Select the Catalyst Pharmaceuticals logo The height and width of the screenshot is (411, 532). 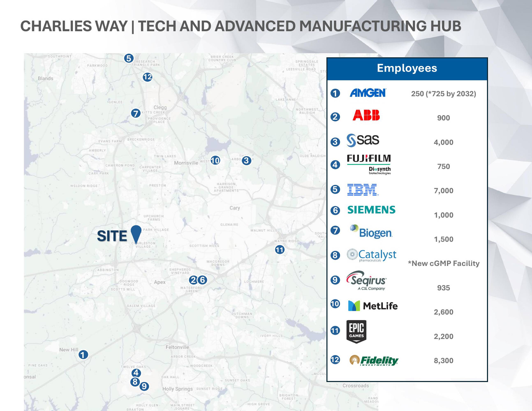tap(371, 255)
